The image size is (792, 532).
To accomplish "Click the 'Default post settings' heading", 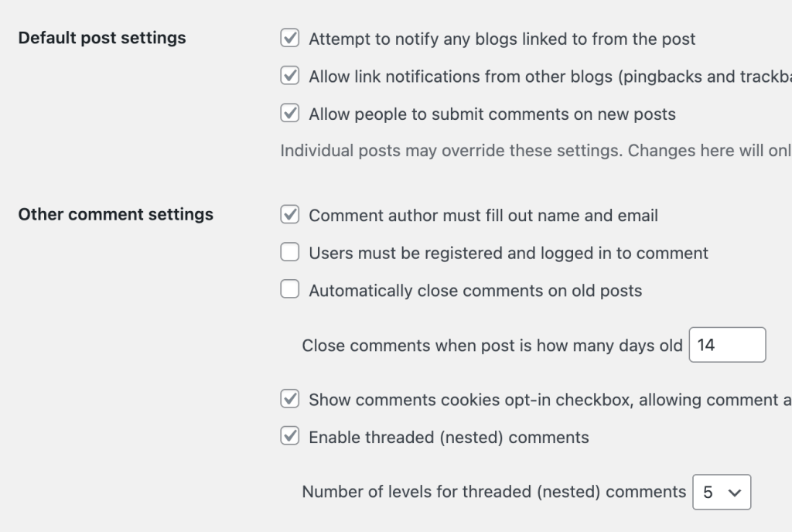I will (x=102, y=38).
